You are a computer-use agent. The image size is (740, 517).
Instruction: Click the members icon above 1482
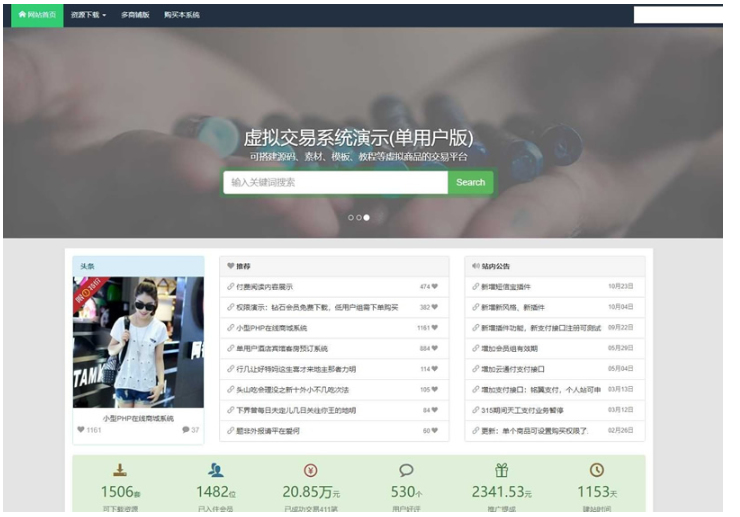point(215,470)
